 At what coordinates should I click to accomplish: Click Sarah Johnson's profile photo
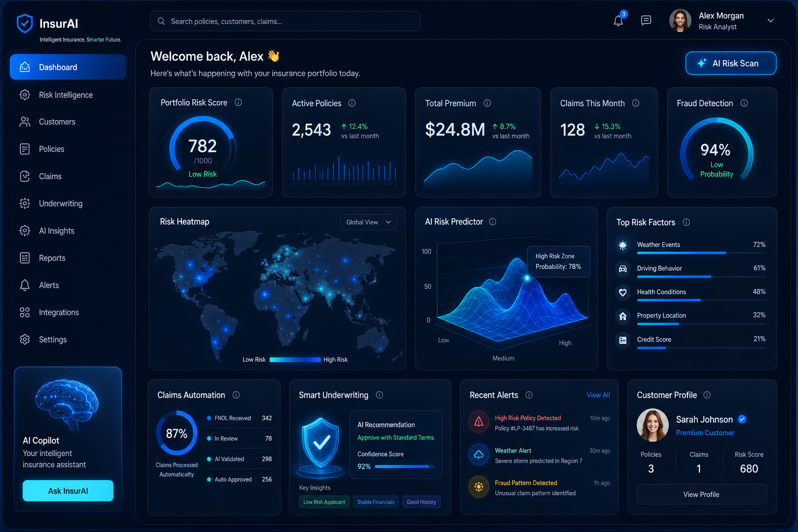coord(653,425)
